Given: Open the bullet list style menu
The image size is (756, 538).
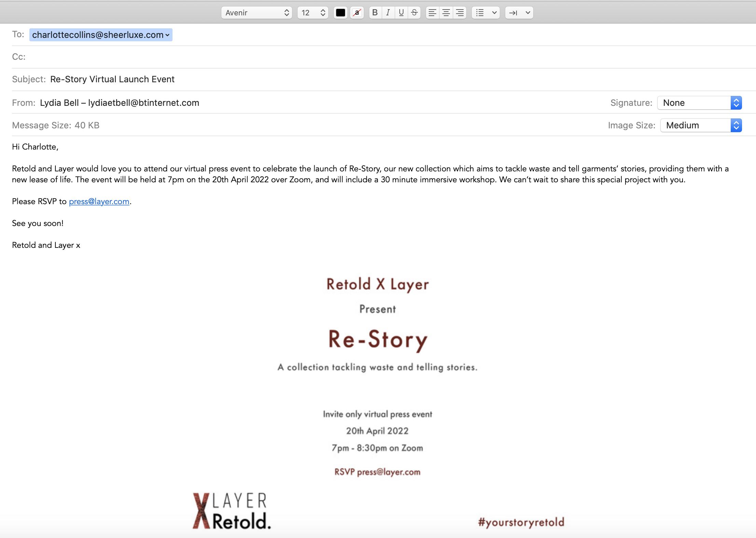Looking at the screenshot, I should [485, 13].
